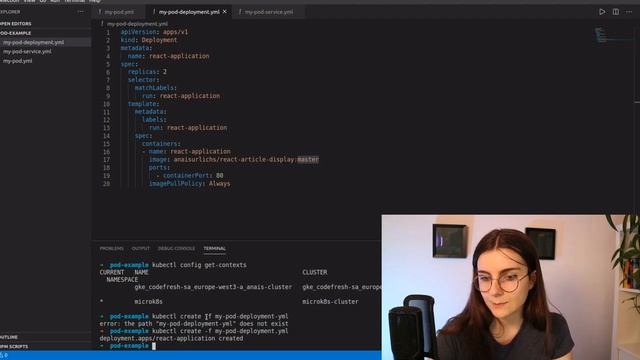Click the highlighted 'master' image tag
The image size is (640, 360).
[308, 160]
